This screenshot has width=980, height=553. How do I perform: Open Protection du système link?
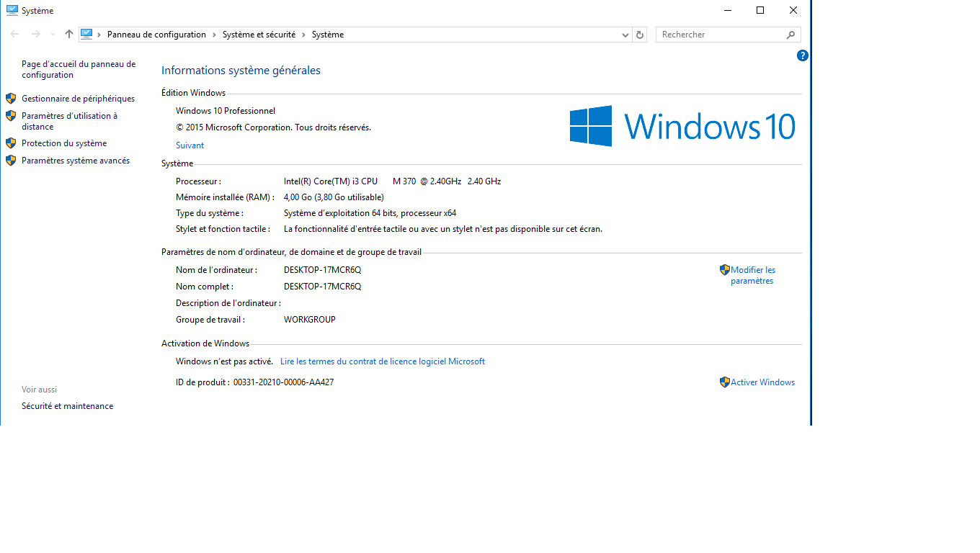64,143
